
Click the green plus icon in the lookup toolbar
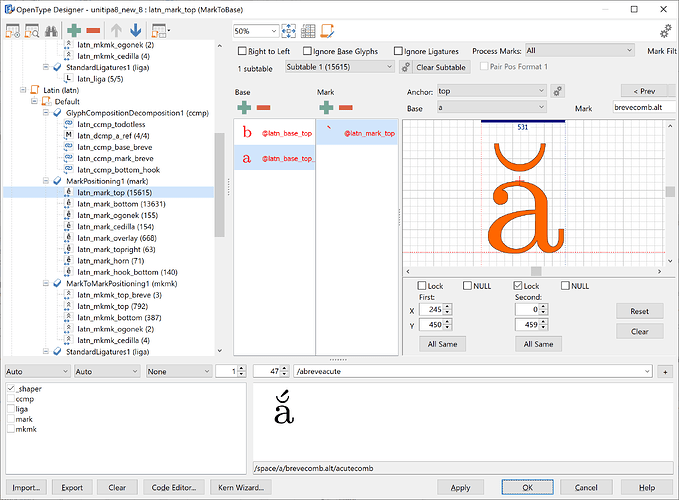(x=74, y=33)
